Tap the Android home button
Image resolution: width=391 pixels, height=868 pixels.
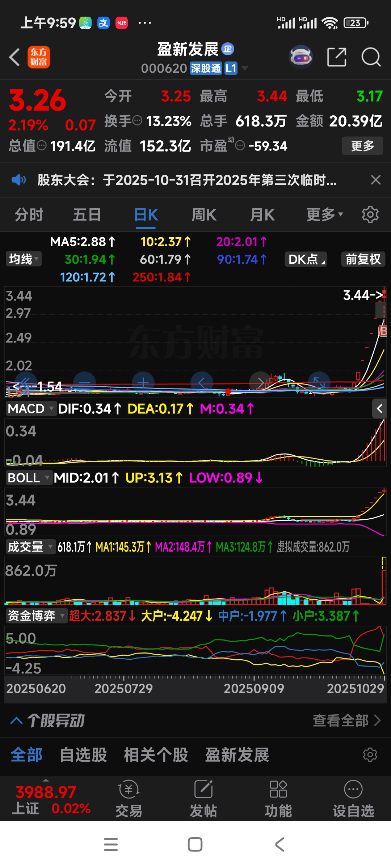195,844
